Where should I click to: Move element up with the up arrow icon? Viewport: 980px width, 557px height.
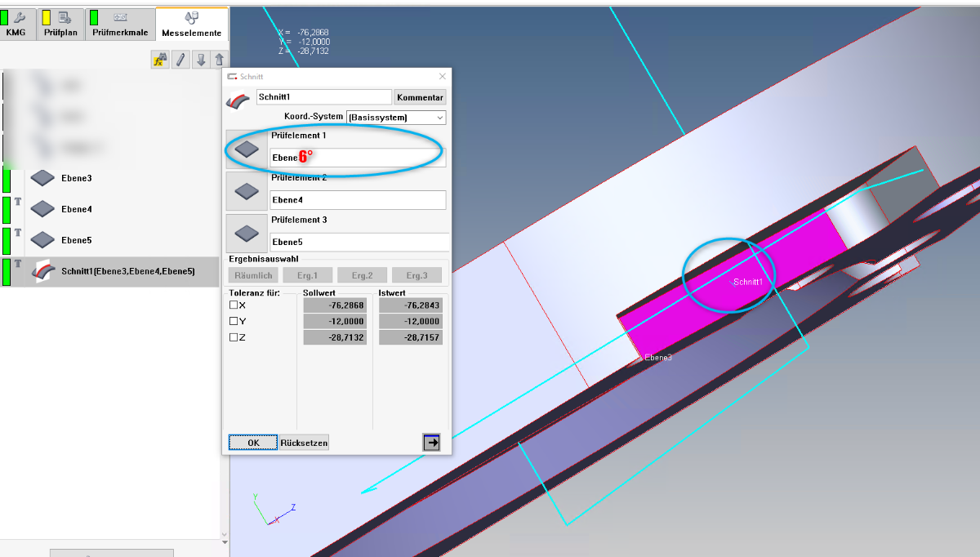tap(219, 60)
